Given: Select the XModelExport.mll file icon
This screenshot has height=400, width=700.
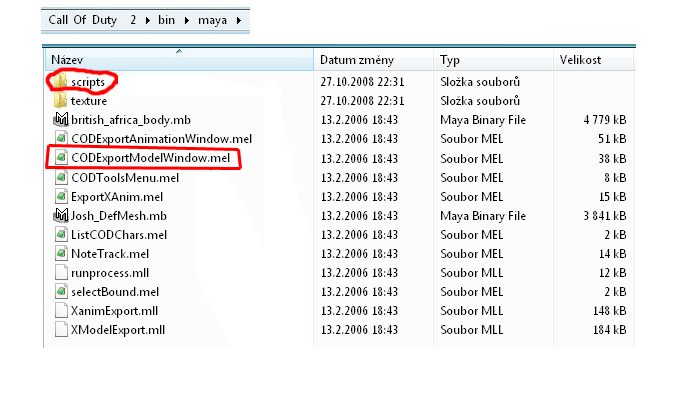Looking at the screenshot, I should coord(61,329).
